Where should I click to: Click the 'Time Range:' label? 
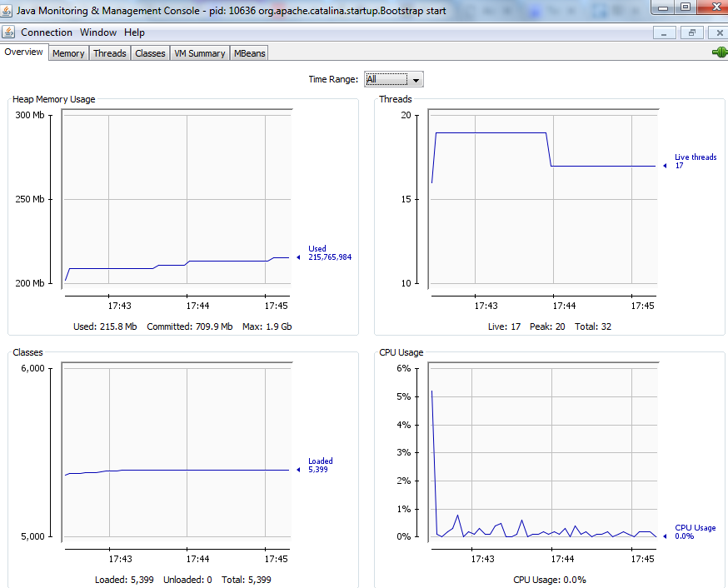pyautogui.click(x=333, y=79)
